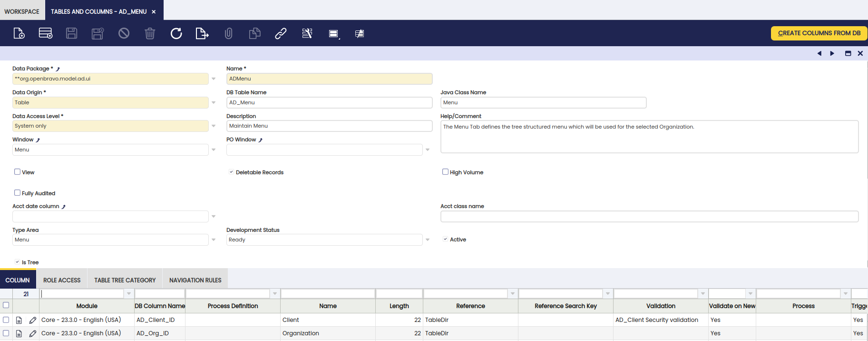Click the New Document toolbar icon
This screenshot has width=868, height=341.
[19, 33]
